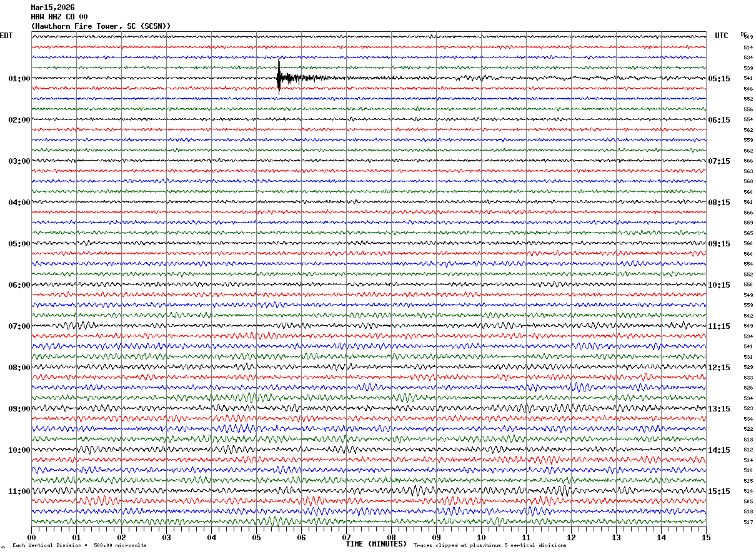Select the 09:00 EDT time label
The image size is (756, 554).
click(19, 409)
